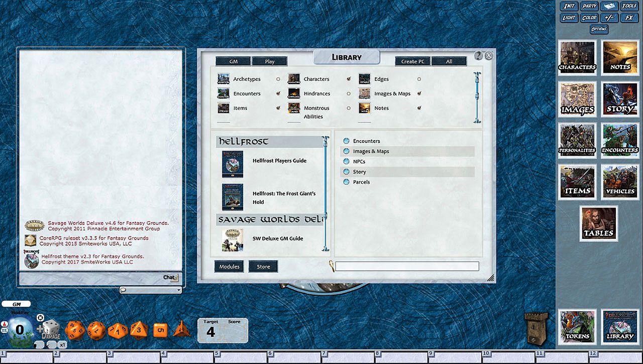Switch Library to GM view

[x=234, y=61]
